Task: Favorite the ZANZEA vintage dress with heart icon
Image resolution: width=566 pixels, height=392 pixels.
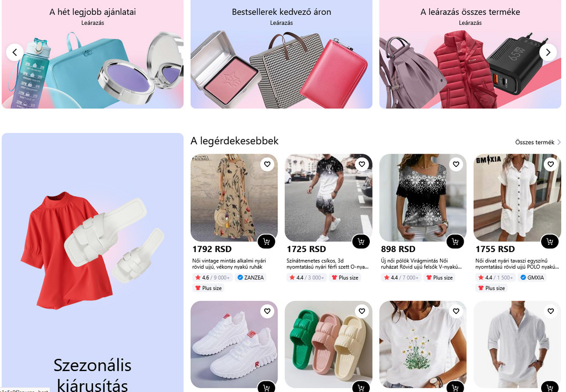Action: pos(267,164)
